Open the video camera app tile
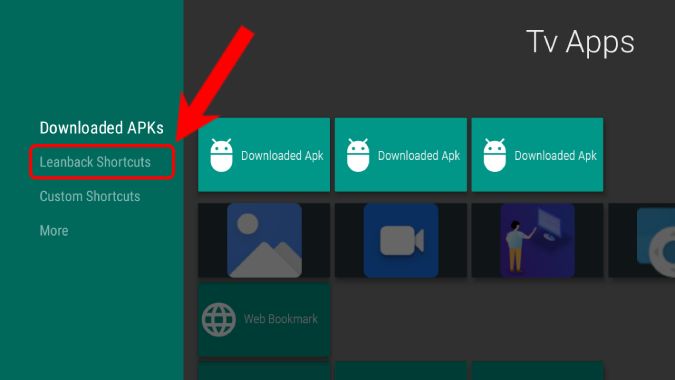The height and width of the screenshot is (380, 675). pyautogui.click(x=401, y=241)
